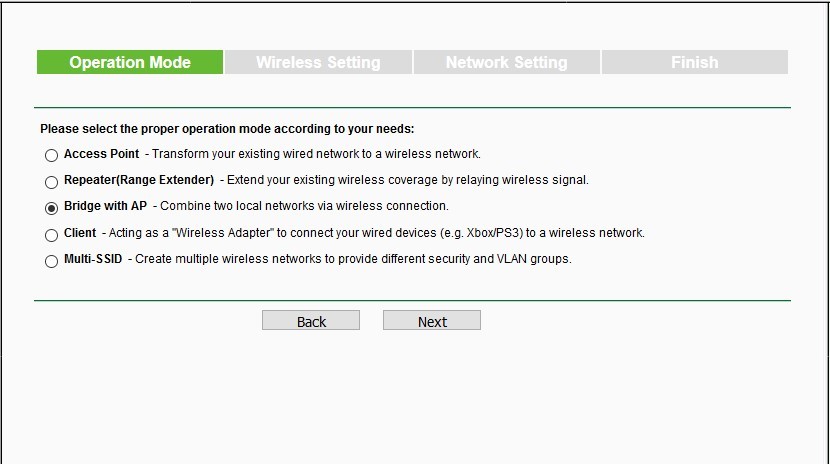Click the bold 'Access Point' label text

[101, 154]
